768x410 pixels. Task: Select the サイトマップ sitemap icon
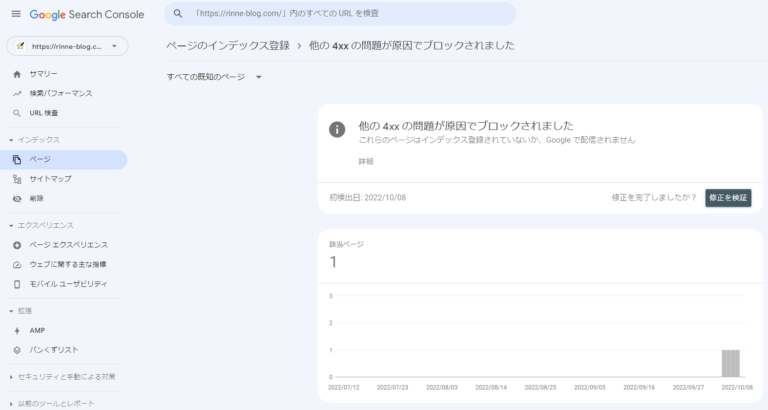(x=17, y=179)
